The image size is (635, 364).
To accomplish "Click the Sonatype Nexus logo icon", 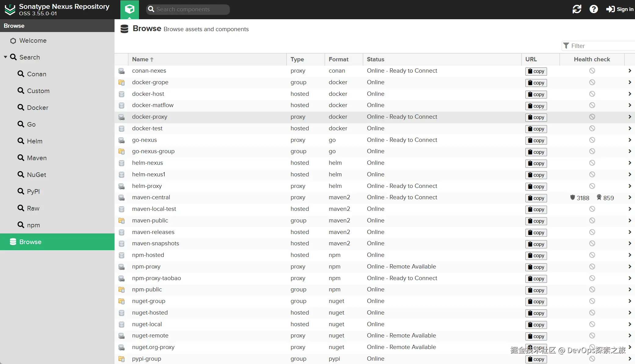I will click(x=10, y=9).
